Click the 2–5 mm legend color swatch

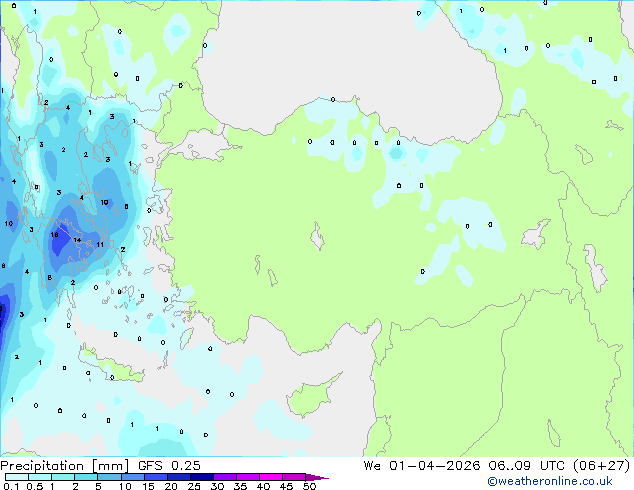86,477
